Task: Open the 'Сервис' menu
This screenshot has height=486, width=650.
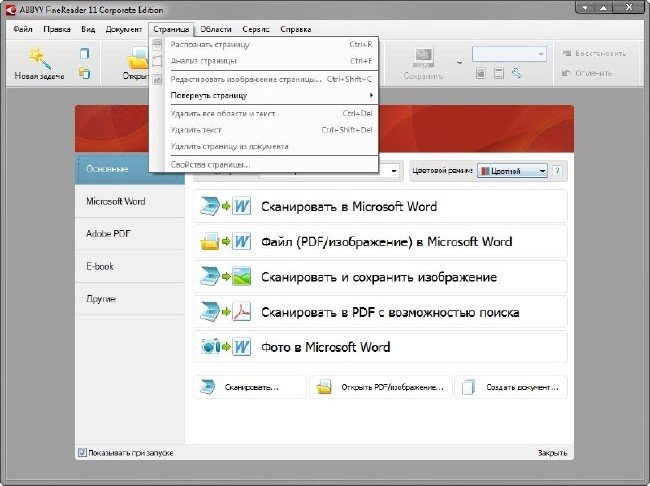Action: (x=256, y=29)
